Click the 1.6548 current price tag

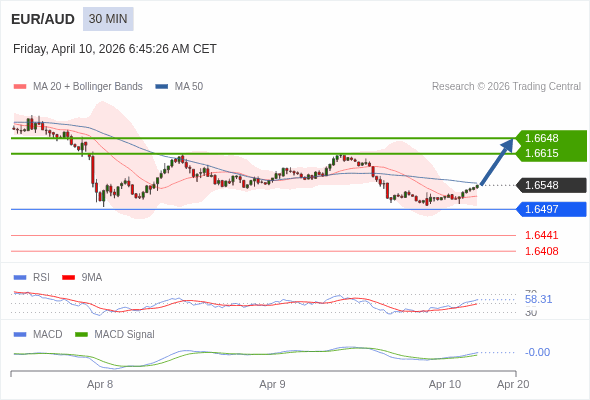pyautogui.click(x=551, y=185)
